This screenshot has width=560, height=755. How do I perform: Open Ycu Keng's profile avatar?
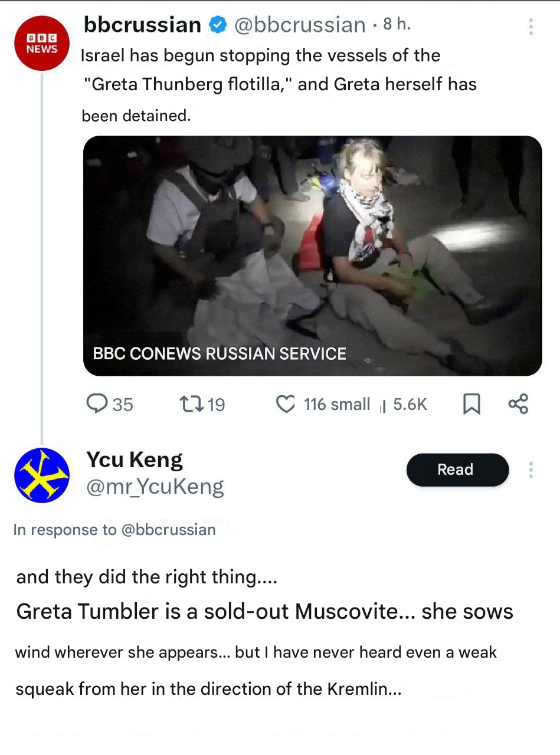point(41,475)
